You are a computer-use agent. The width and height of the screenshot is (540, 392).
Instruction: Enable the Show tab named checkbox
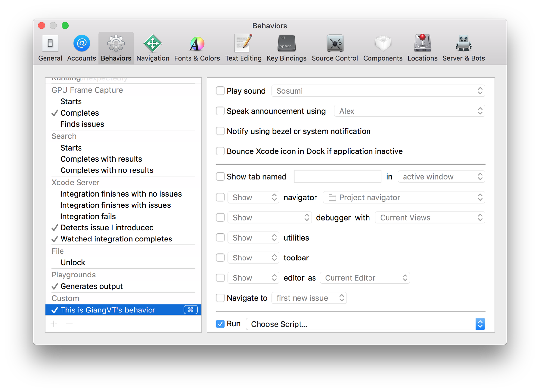[x=220, y=177]
